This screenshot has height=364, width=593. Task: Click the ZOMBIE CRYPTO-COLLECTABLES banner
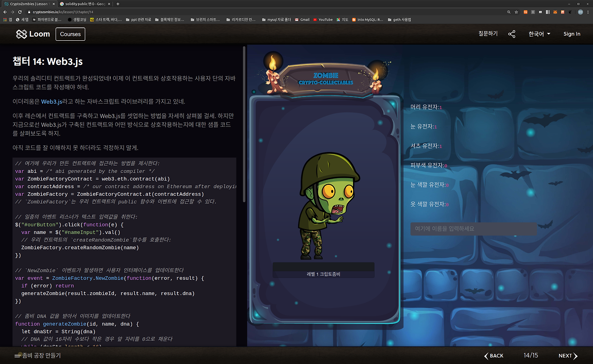point(326,79)
